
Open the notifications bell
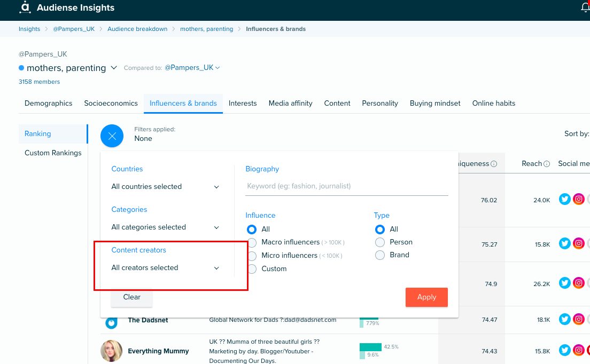586,7
